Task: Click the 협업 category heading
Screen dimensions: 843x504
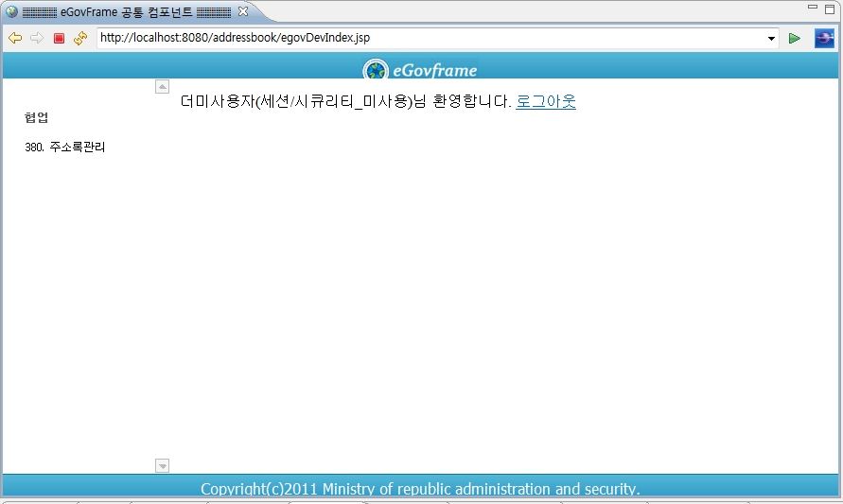Action: click(x=37, y=118)
